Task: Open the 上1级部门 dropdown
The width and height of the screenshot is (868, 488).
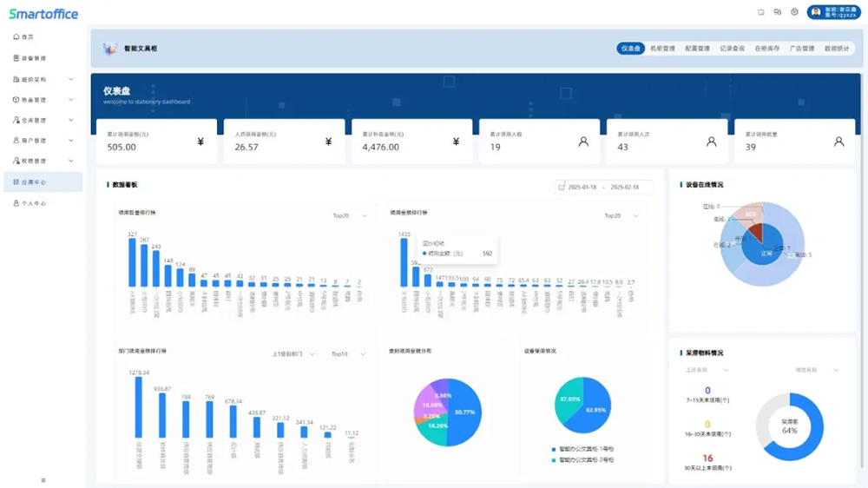Action: [x=293, y=354]
